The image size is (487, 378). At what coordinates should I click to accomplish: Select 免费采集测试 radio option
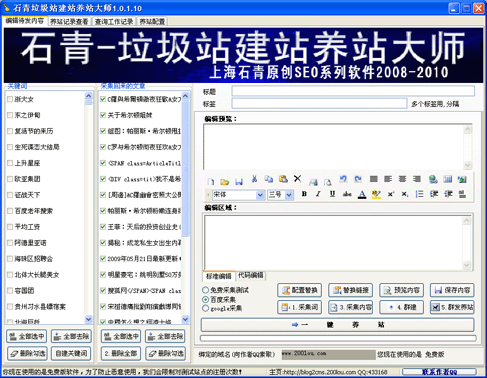coord(206,290)
